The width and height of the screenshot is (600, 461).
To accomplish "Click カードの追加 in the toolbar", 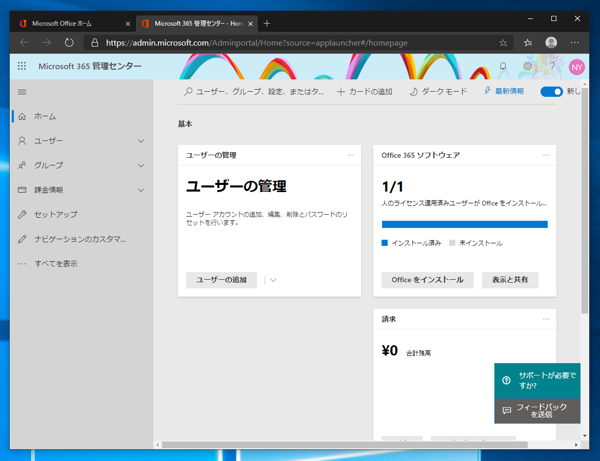I will (364, 92).
